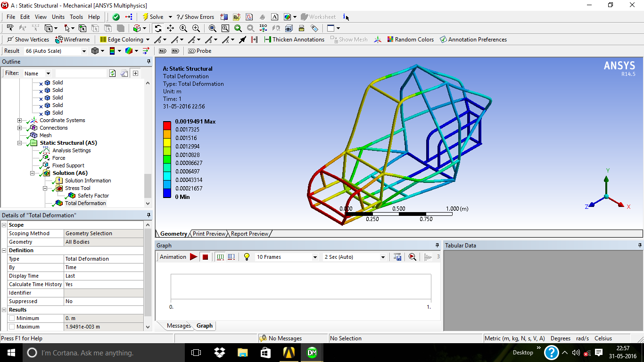Collapse the Static Structural (A5) node
The height and width of the screenshot is (362, 644).
(19, 143)
